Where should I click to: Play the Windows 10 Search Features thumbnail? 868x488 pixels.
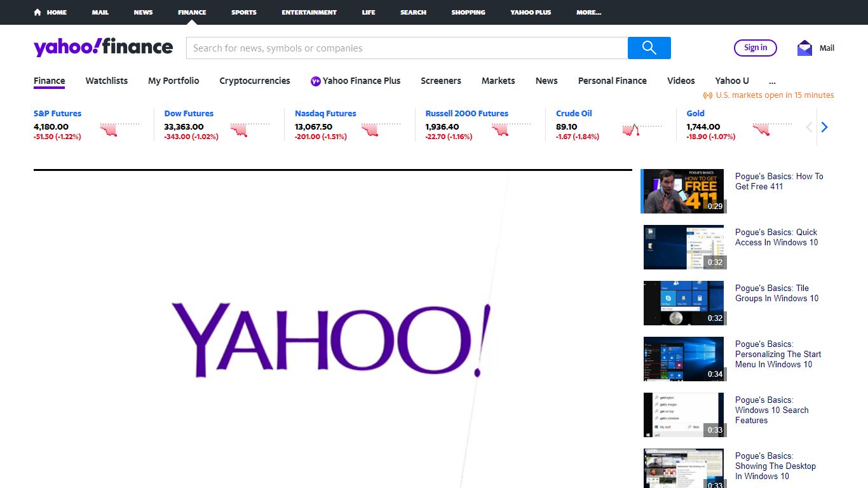pos(684,415)
